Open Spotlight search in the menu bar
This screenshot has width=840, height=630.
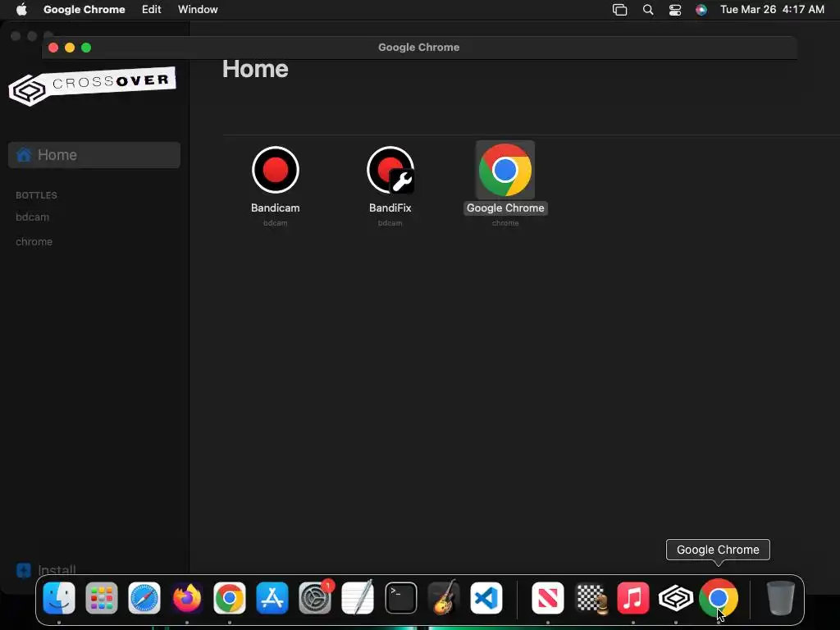pos(648,10)
